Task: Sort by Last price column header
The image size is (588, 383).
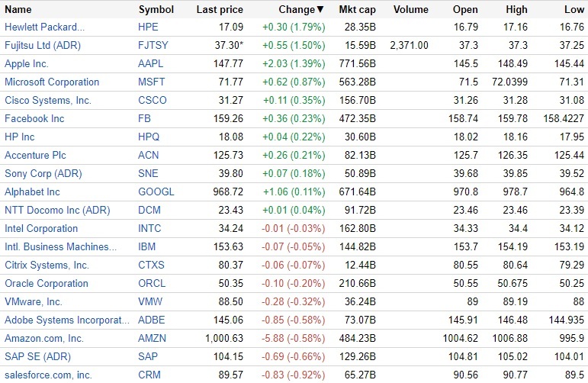Action: 220,10
